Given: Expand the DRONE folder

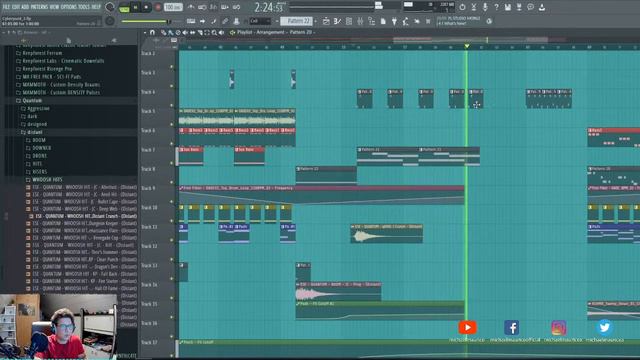Looking at the screenshot, I should point(39,156).
